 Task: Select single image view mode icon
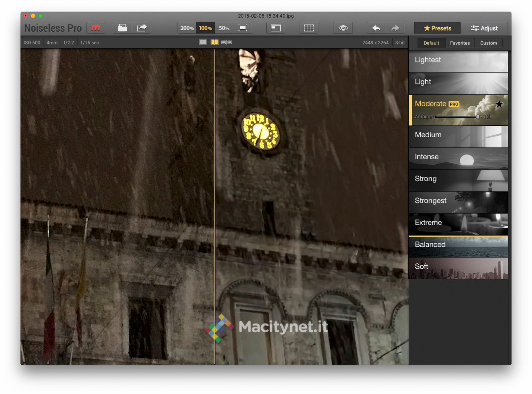[x=203, y=42]
